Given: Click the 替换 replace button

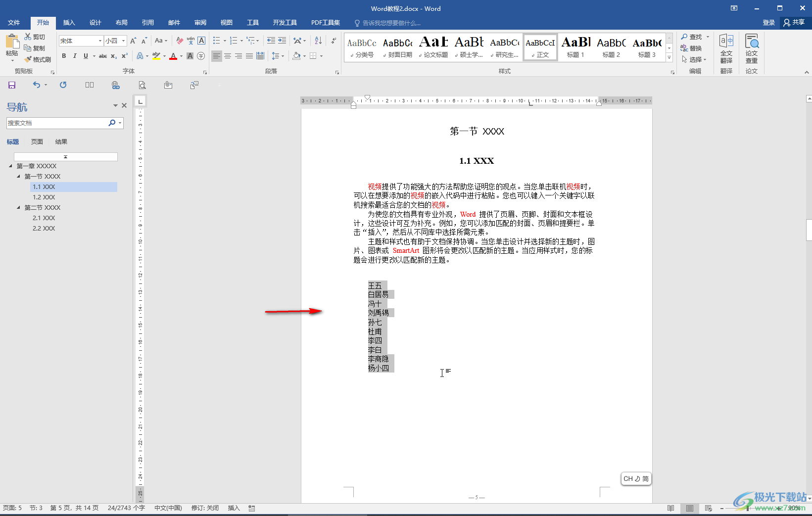Looking at the screenshot, I should click(x=691, y=48).
